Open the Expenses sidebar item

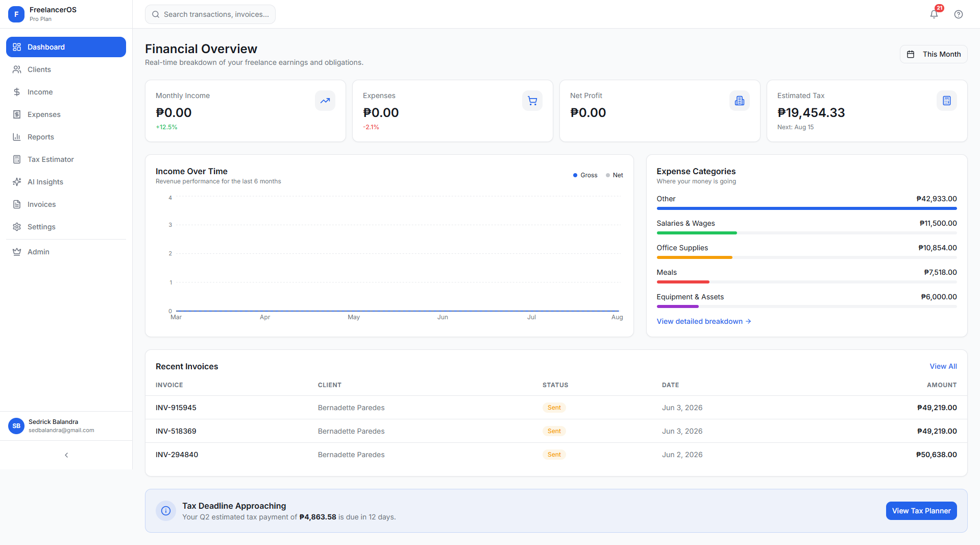tap(66, 114)
